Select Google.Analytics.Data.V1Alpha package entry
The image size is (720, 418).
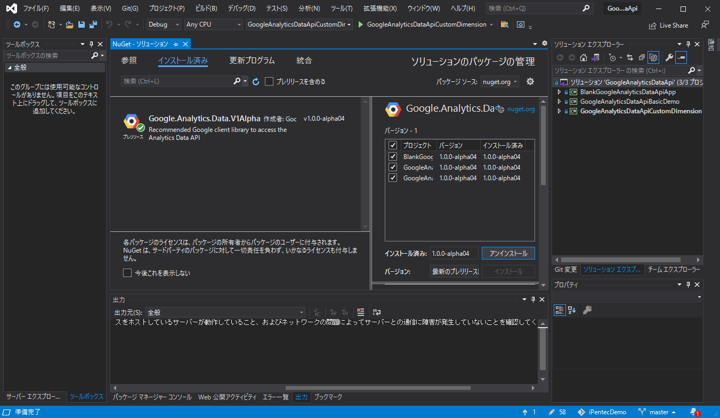click(x=236, y=128)
